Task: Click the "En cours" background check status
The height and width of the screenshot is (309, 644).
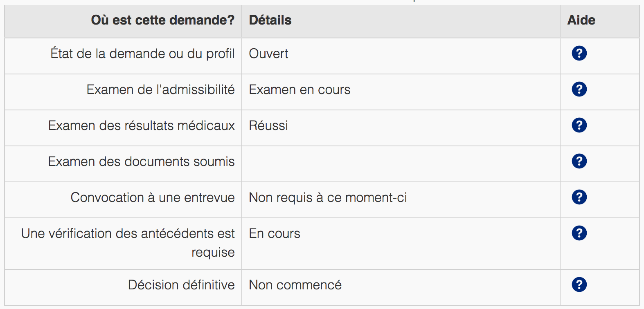Action: pyautogui.click(x=275, y=233)
